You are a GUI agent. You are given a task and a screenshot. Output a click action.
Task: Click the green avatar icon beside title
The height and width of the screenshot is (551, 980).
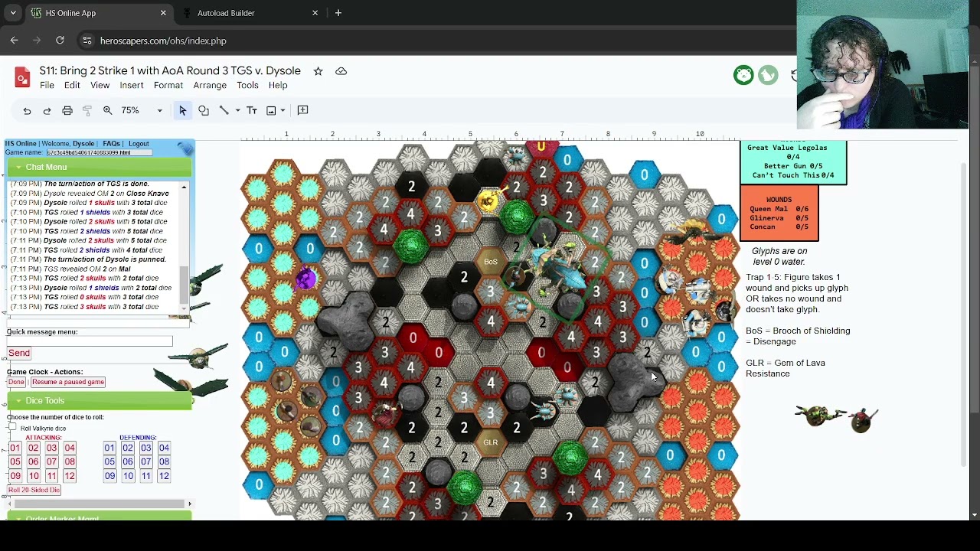click(743, 75)
